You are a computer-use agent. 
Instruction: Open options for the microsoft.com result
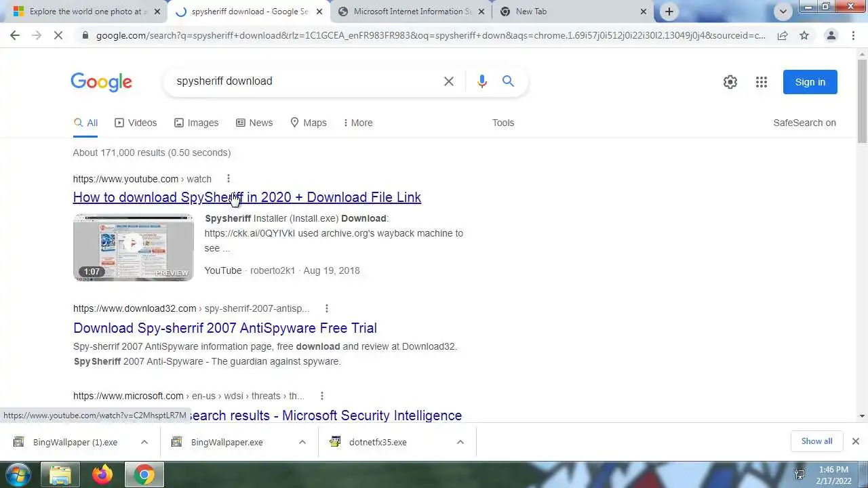322,396
